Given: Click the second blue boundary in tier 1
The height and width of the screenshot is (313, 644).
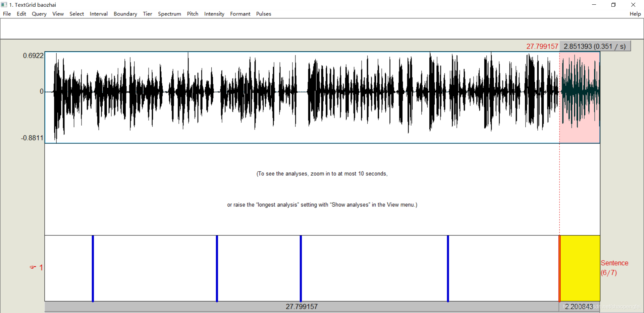Looking at the screenshot, I should [217, 268].
